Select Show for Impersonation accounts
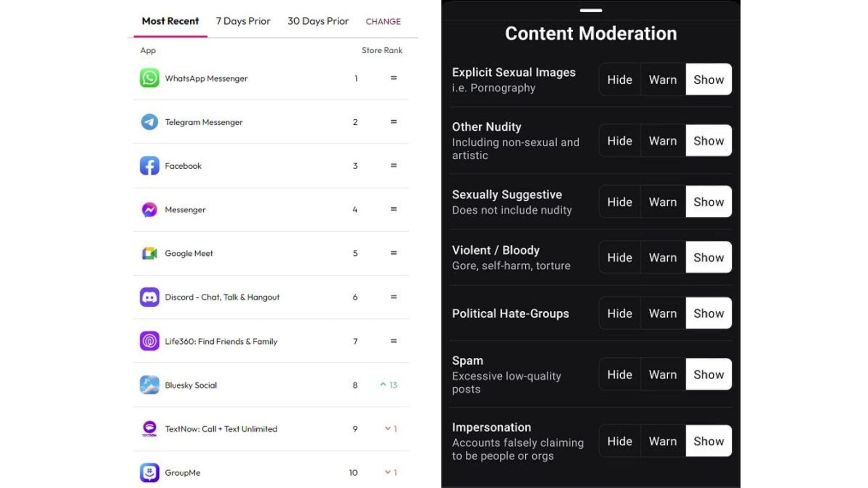868x488 pixels. click(708, 441)
